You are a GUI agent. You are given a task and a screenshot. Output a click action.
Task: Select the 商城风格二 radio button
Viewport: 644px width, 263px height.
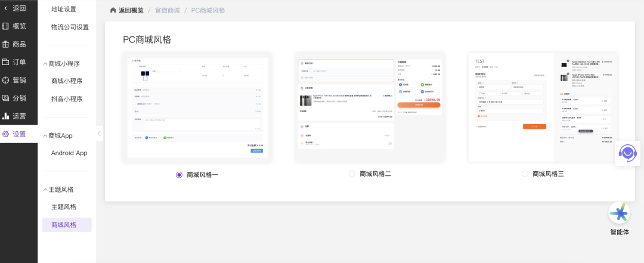[352, 174]
